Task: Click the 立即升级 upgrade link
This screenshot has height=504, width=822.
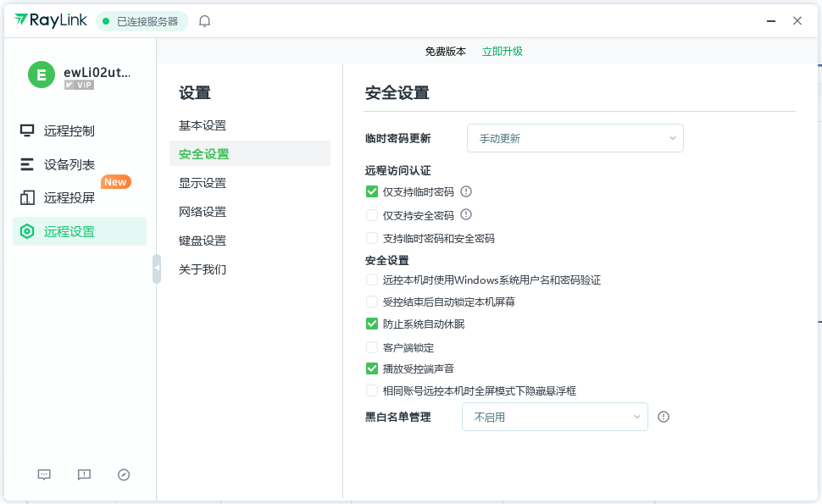Action: [503, 51]
